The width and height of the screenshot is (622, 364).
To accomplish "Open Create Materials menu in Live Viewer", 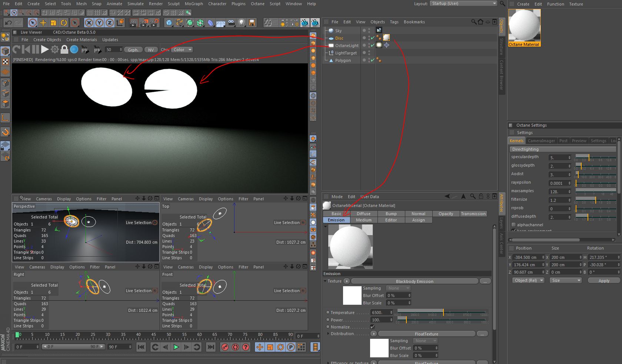I will click(82, 40).
